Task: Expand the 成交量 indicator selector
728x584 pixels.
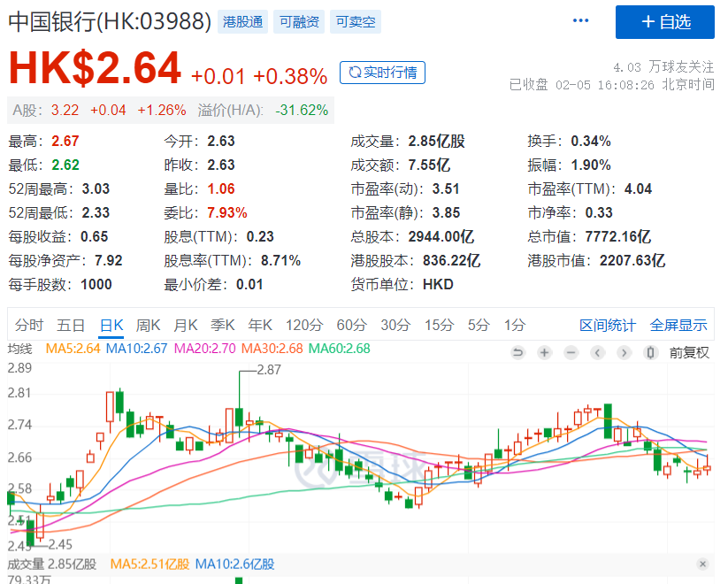Action: [26, 564]
